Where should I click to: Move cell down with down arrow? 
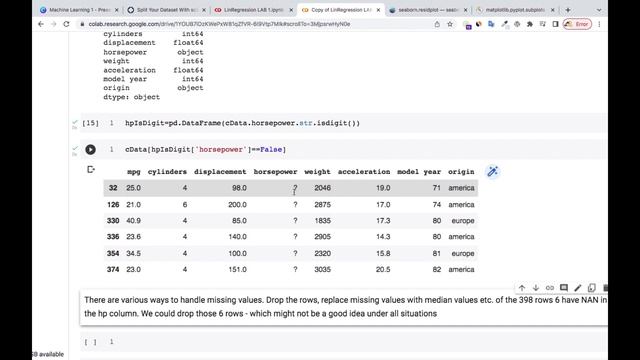point(536,288)
